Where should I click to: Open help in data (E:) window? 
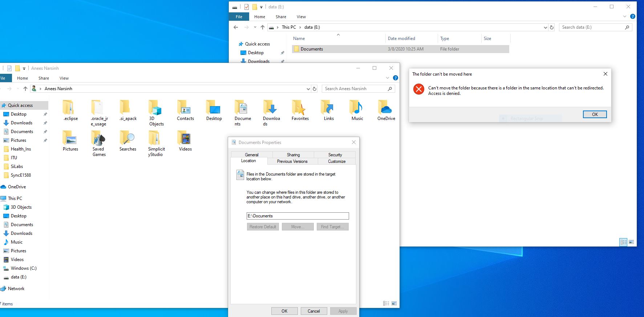pyautogui.click(x=632, y=16)
